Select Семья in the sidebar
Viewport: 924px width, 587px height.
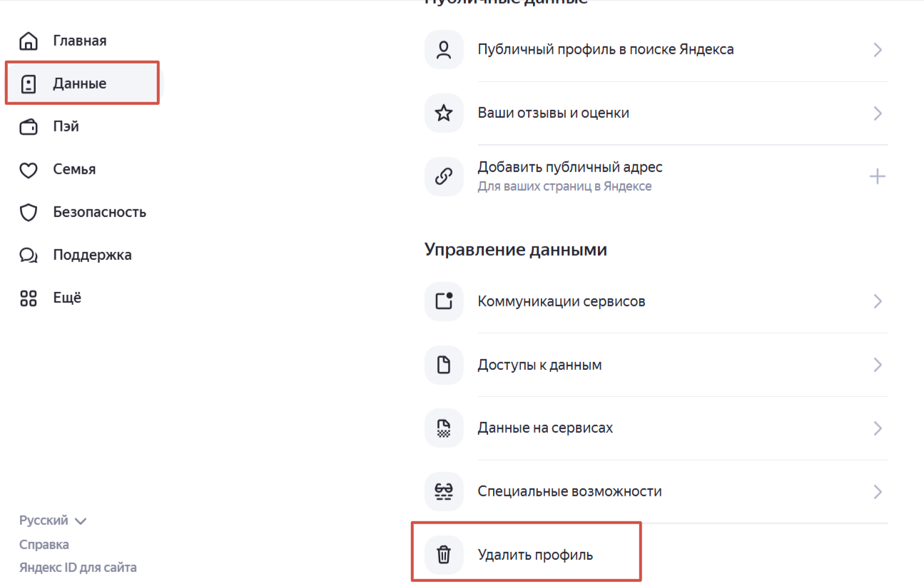(x=74, y=169)
